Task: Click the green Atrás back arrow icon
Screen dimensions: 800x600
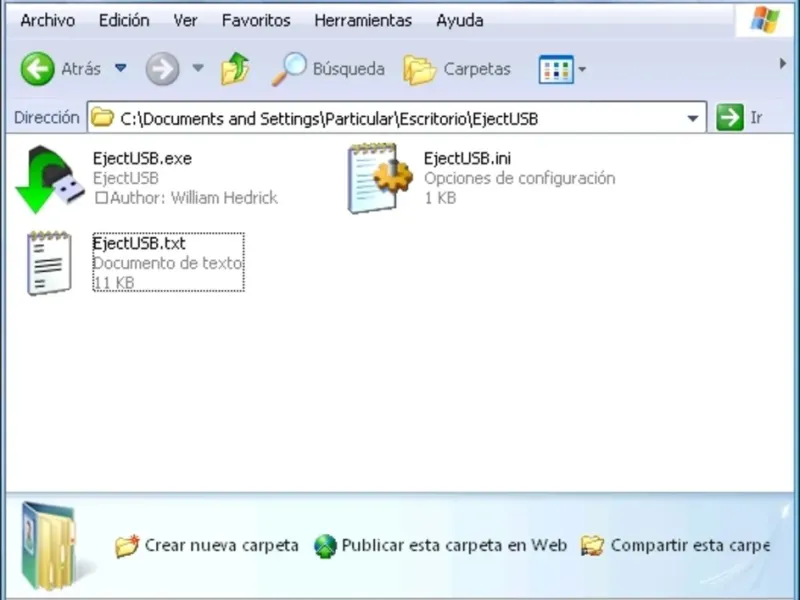Action: point(37,68)
